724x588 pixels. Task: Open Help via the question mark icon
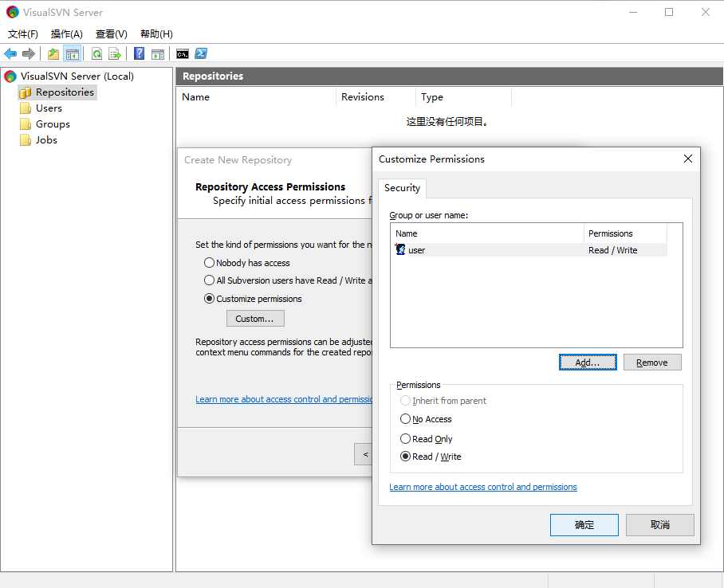coord(139,53)
